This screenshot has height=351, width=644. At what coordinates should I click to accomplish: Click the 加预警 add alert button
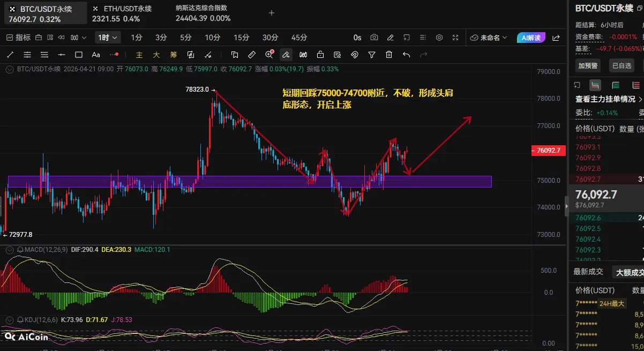click(x=588, y=65)
